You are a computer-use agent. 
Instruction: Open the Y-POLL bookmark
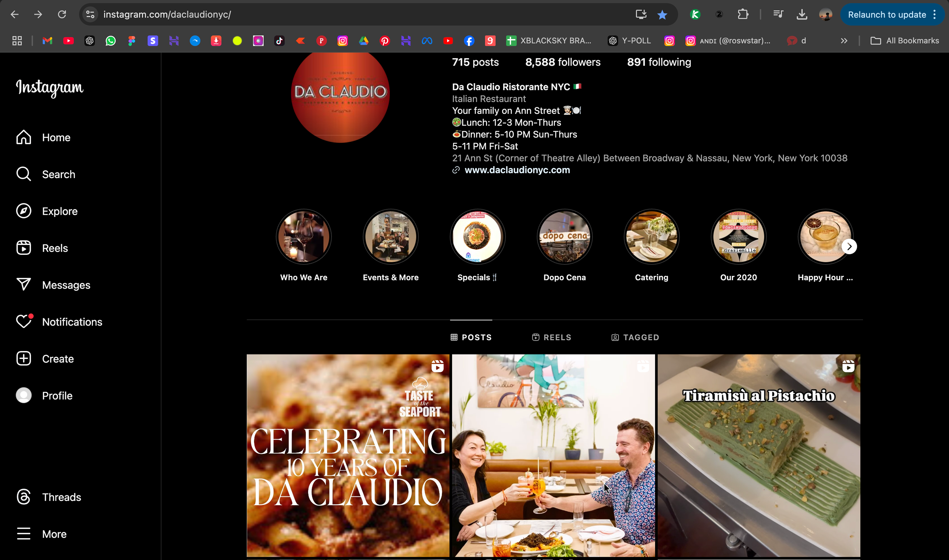point(629,40)
